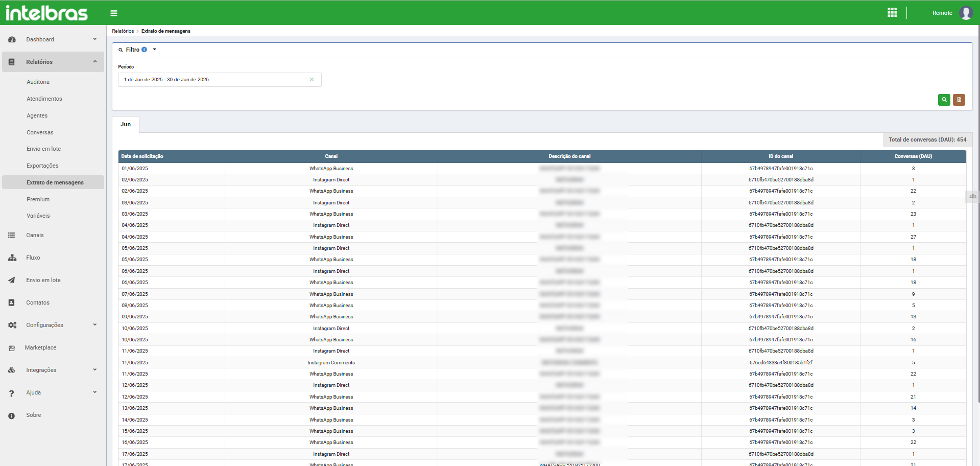The image size is (980, 466).
Task: Select the Jun tab
Action: pos(126,124)
